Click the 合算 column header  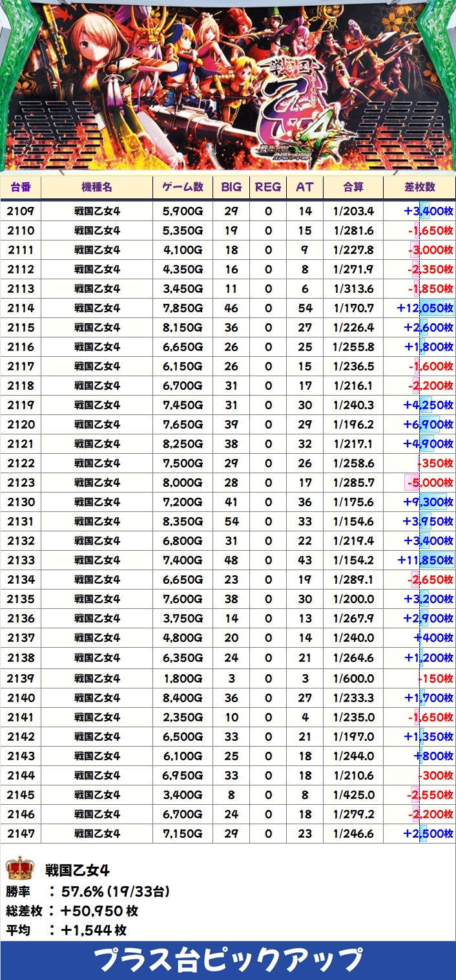pyautogui.click(x=353, y=187)
